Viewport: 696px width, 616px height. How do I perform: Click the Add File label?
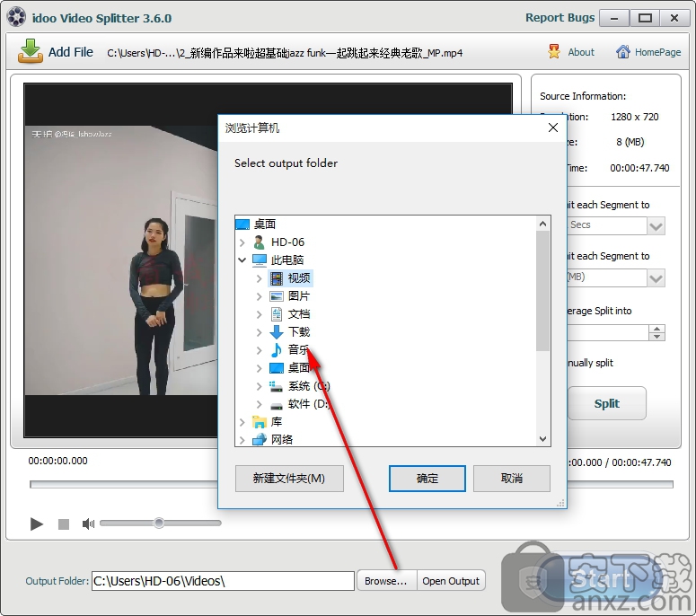coord(71,52)
